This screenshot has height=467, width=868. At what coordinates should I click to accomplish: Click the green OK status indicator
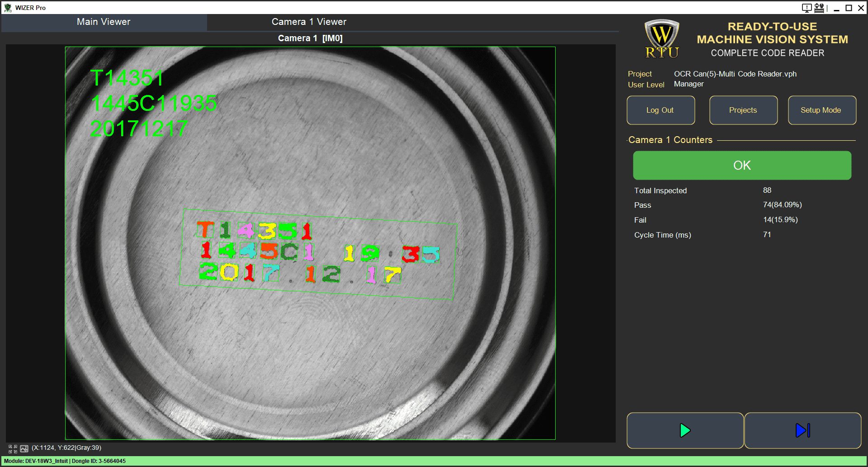(742, 165)
